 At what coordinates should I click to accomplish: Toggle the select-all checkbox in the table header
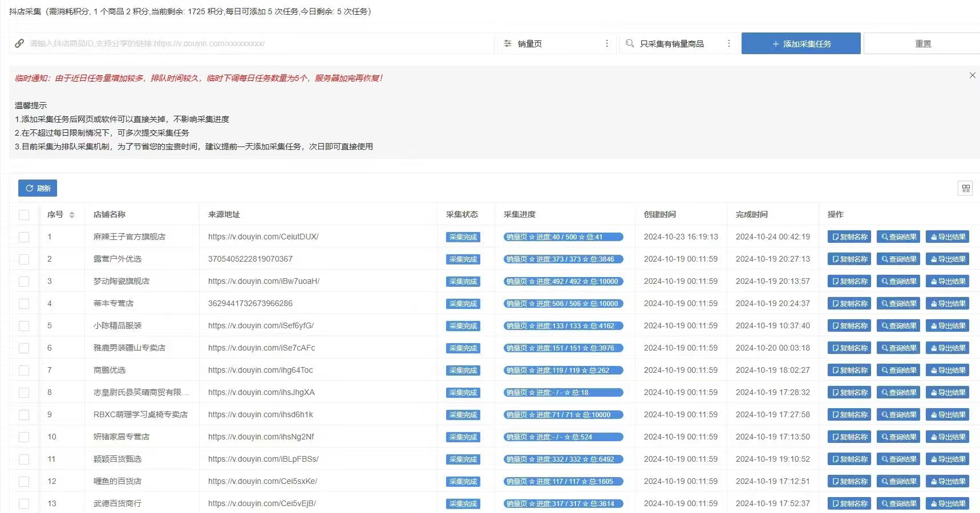tap(24, 215)
